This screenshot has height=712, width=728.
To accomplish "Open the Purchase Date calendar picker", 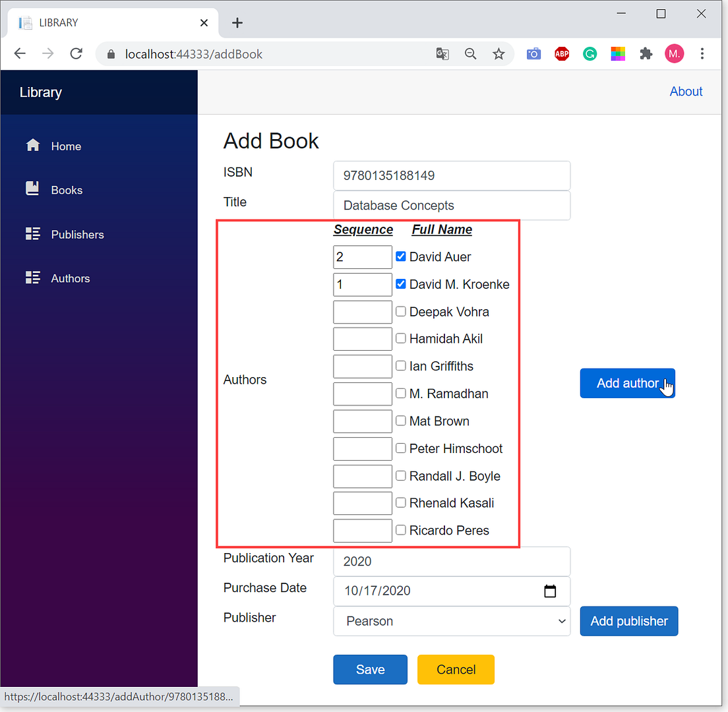I will [550, 591].
